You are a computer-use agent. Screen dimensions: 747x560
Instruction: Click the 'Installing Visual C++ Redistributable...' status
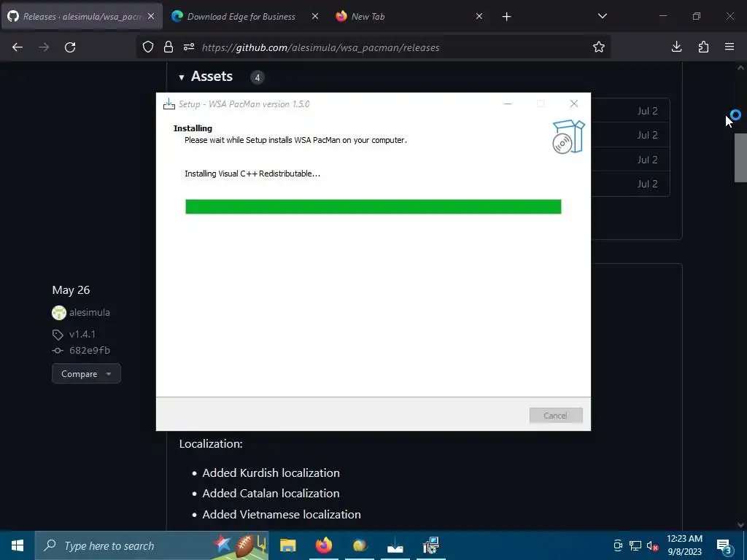252,174
